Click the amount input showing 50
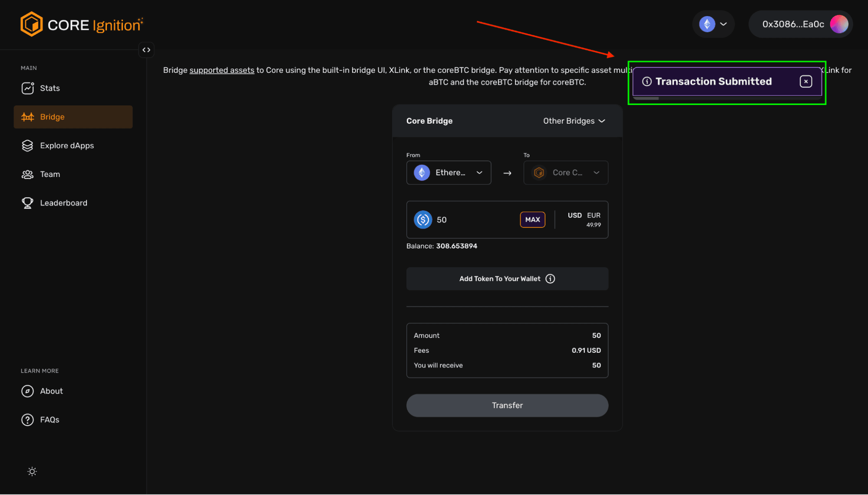This screenshot has height=495, width=868. tap(473, 220)
